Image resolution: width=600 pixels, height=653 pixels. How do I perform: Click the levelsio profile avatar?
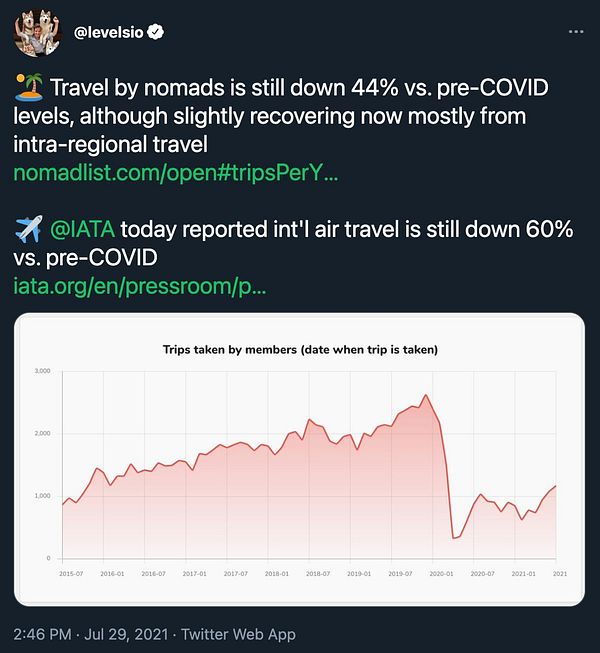click(x=38, y=33)
